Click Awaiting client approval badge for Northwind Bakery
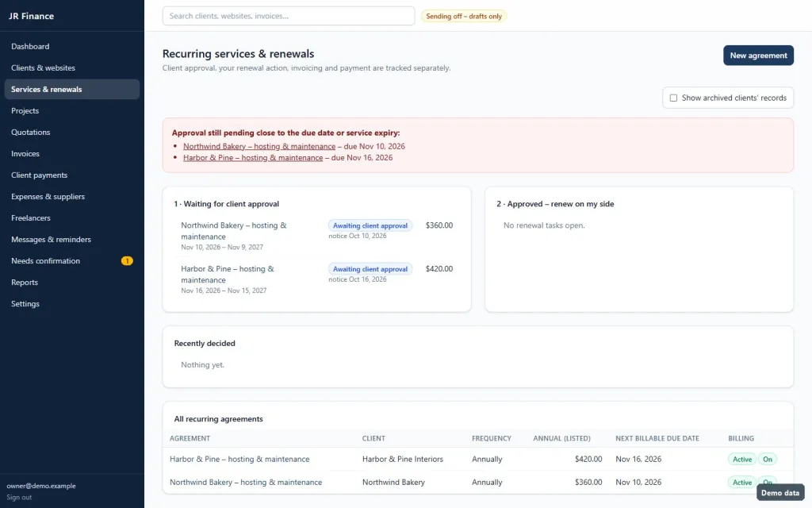 [370, 225]
